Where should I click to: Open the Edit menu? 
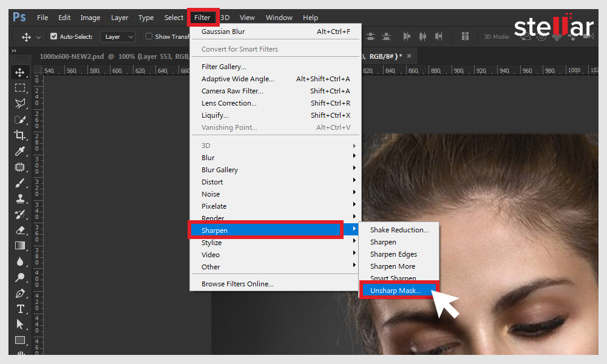(64, 18)
